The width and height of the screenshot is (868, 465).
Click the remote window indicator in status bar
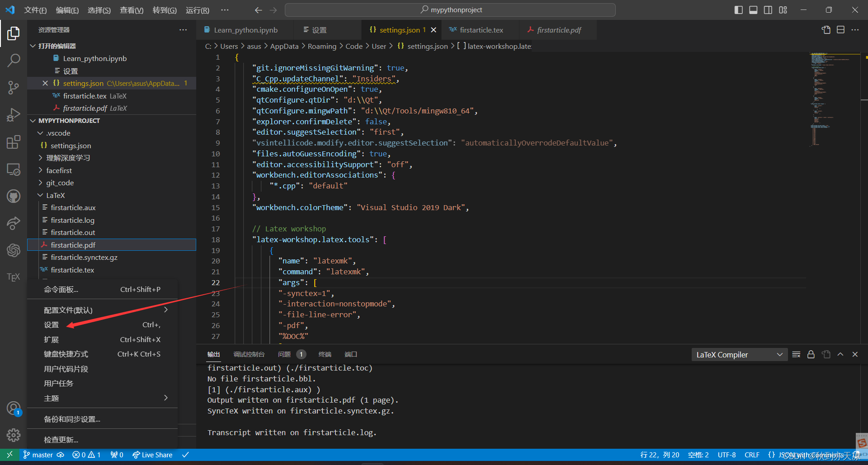pos(9,455)
